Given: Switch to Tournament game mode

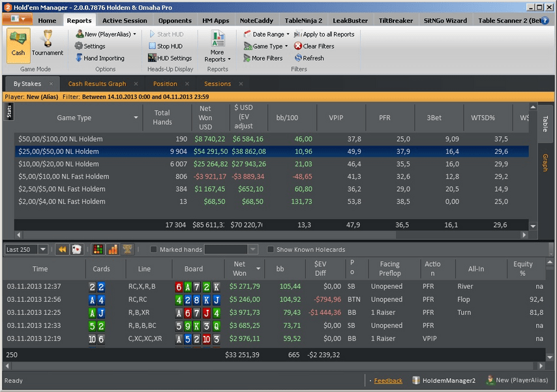Looking at the screenshot, I should (x=47, y=43).
